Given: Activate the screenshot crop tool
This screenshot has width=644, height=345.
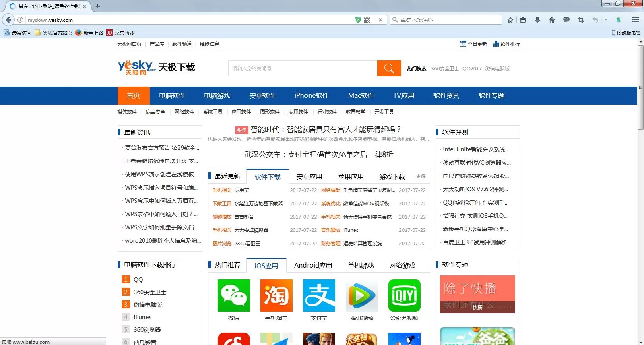Looking at the screenshot, I should (x=581, y=20).
